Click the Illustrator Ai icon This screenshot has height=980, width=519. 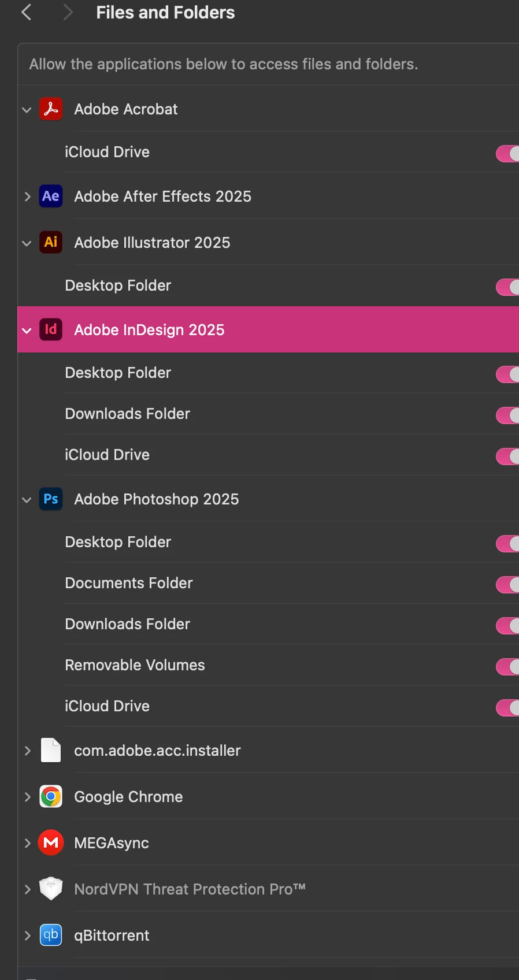[51, 242]
